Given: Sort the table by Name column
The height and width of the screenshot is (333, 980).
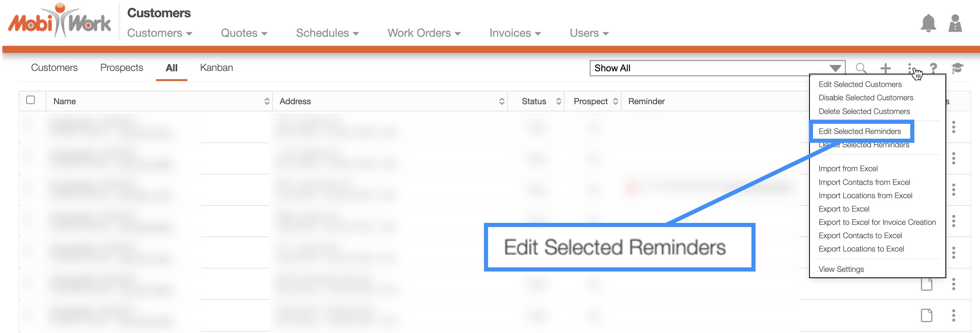Looking at the screenshot, I should point(267,101).
